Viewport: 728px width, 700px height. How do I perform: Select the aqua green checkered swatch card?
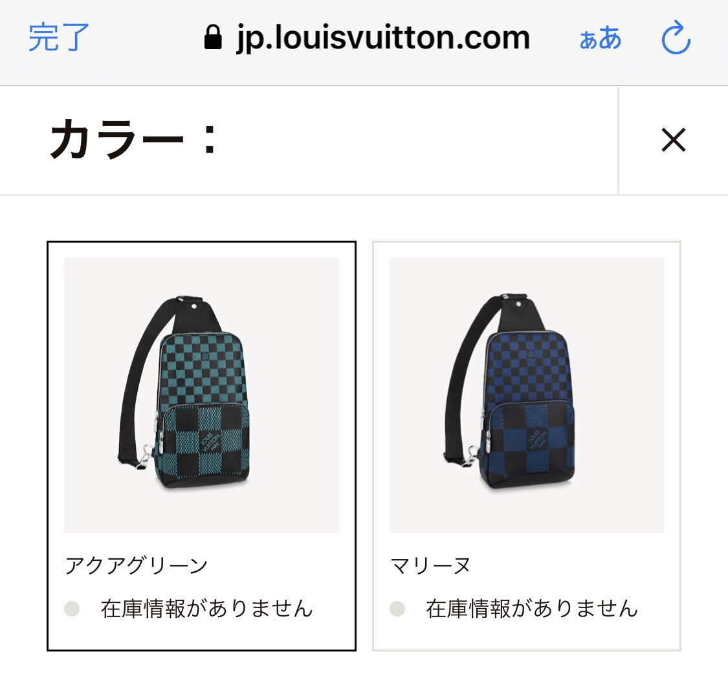(201, 446)
